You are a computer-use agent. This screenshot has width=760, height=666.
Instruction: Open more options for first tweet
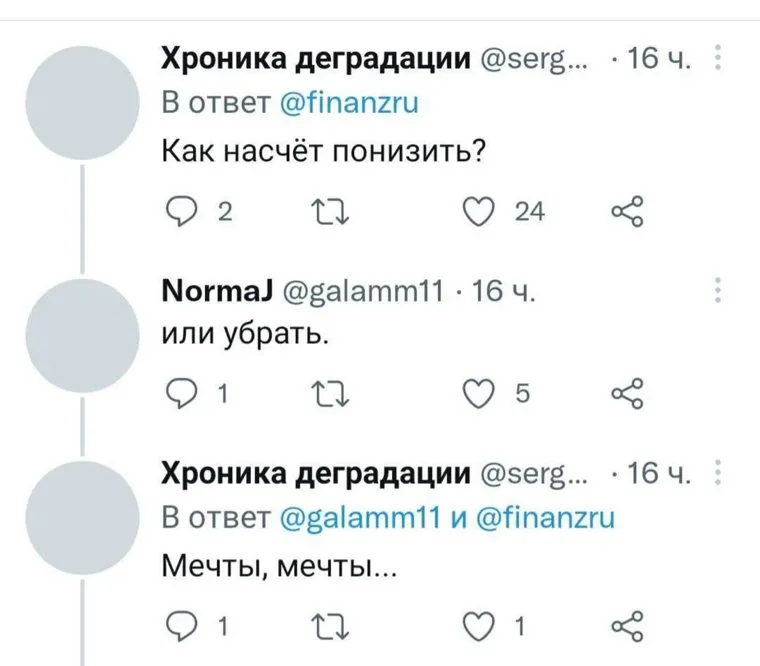click(719, 62)
